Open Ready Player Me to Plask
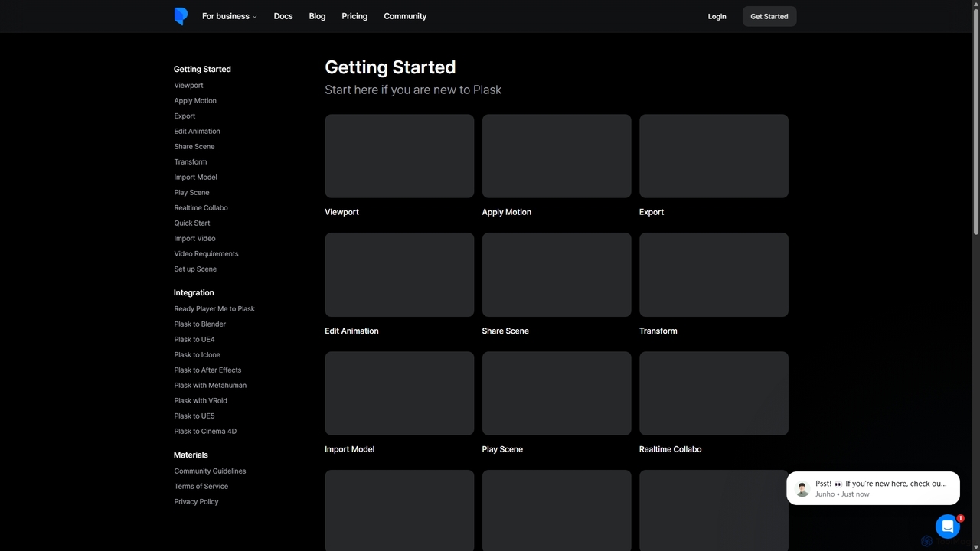Screen dimensions: 980x551 point(214,309)
